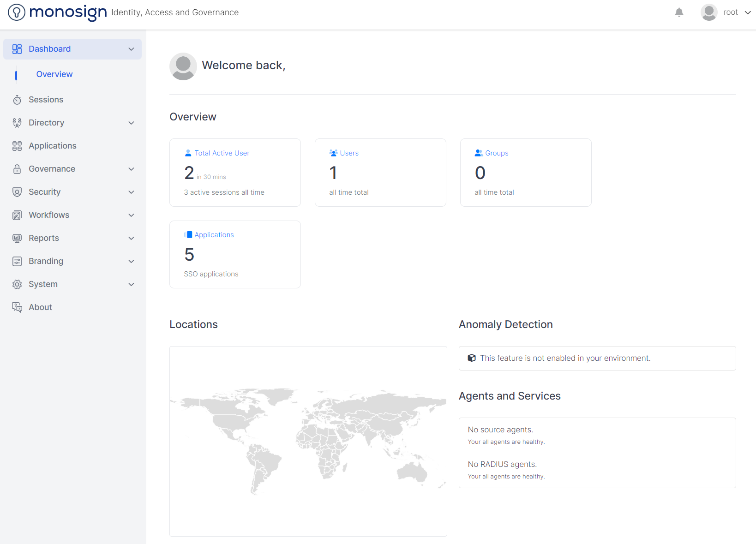Click the Applications grid icon in sidebar
This screenshot has height=544, width=756.
click(x=17, y=146)
